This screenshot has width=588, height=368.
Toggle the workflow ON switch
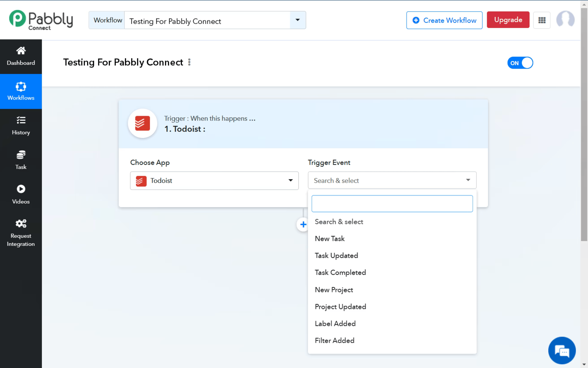pos(520,63)
